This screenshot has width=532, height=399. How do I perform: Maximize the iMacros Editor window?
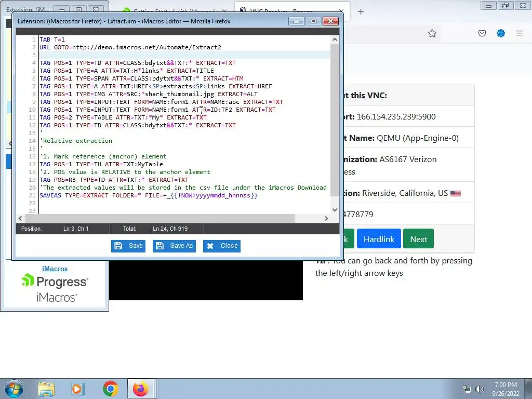[313, 21]
